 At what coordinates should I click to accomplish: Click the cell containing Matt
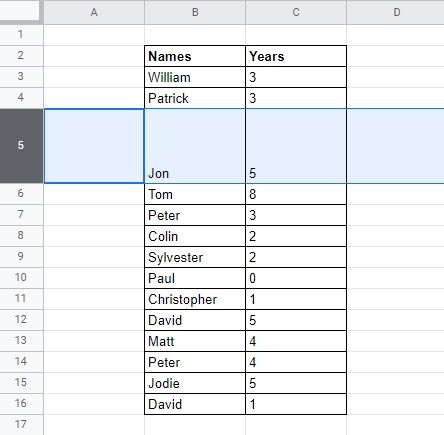click(x=195, y=341)
